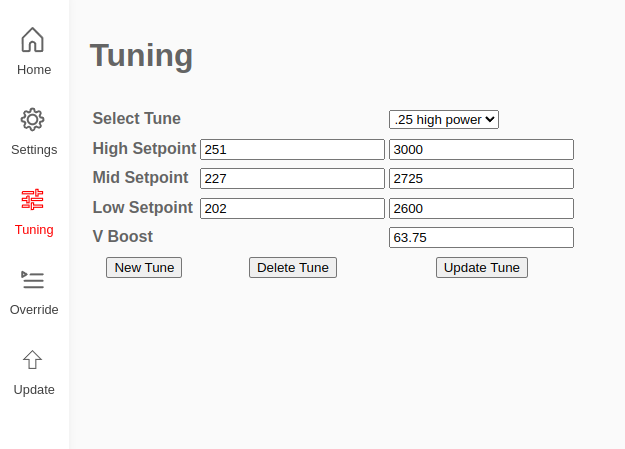
Task: Open the Select Tune dropdown
Action: (444, 120)
